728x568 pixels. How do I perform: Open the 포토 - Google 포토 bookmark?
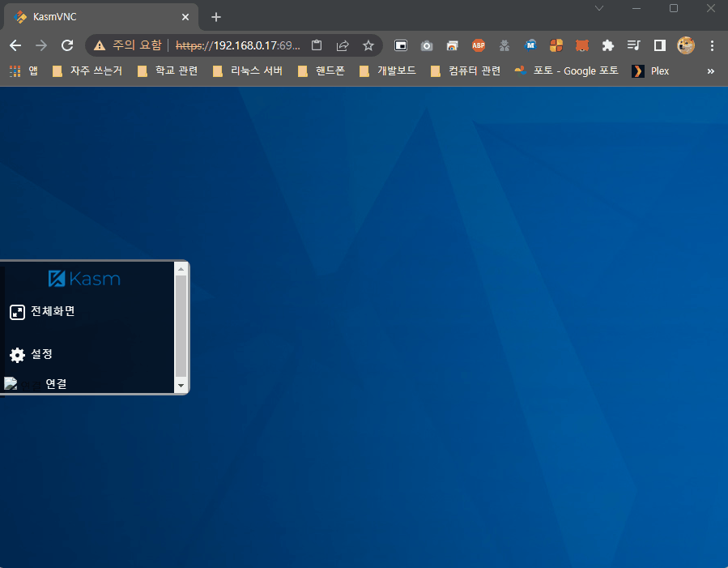click(x=566, y=71)
